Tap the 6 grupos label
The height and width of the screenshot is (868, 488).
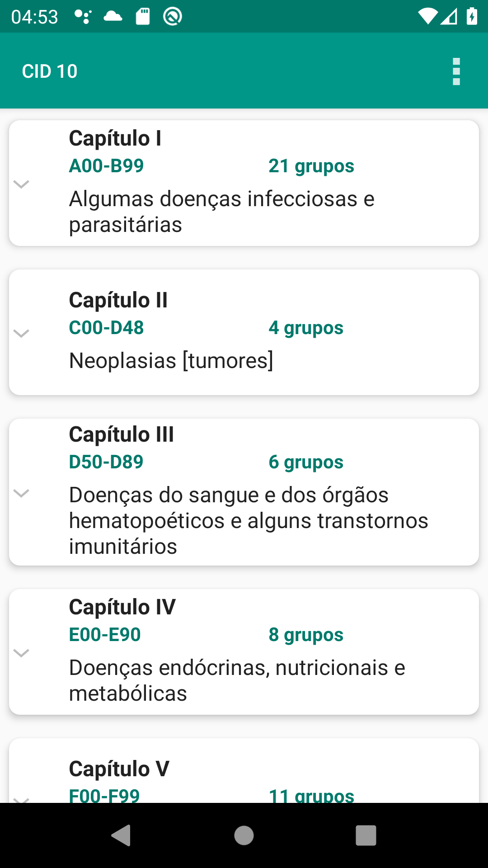(306, 462)
